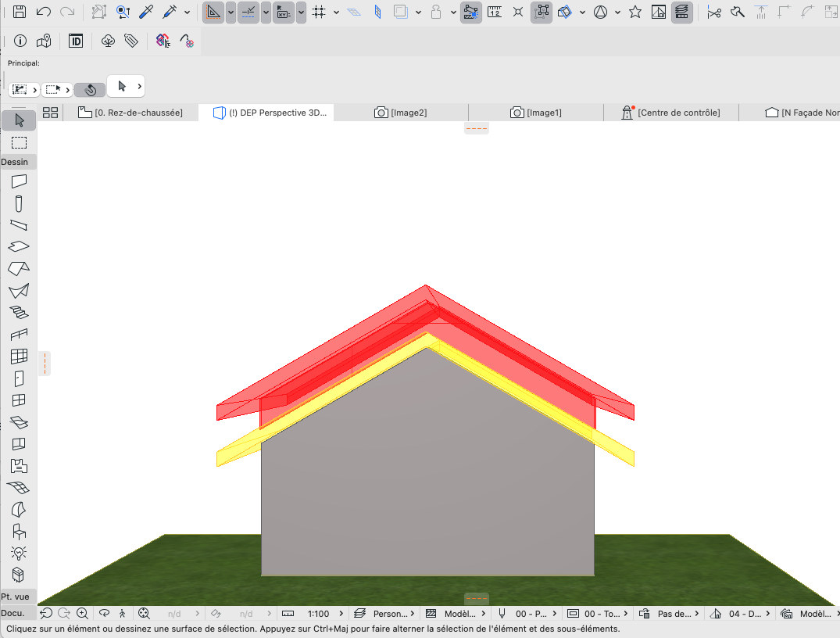Image resolution: width=840 pixels, height=638 pixels.
Task: Toggle element snap highlighted button
Action: [x=471, y=13]
